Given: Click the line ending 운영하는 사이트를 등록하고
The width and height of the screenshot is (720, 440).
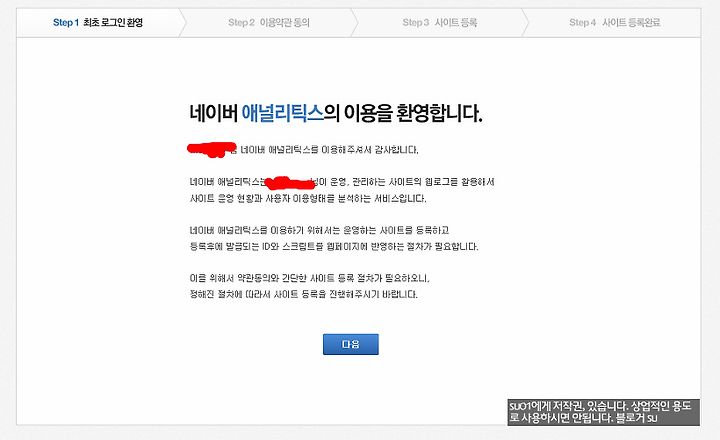Looking at the screenshot, I should [x=319, y=230].
